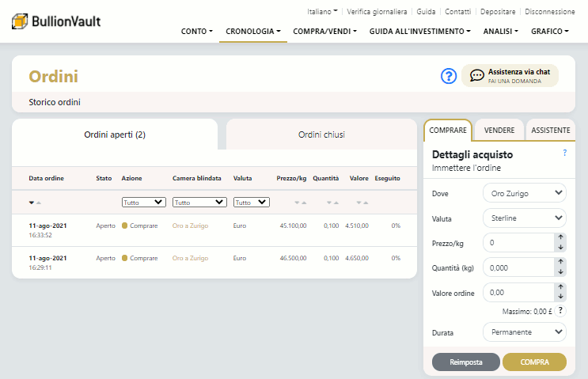The height and width of the screenshot is (379, 588).
Task: Open the Depositare link
Action: point(498,12)
